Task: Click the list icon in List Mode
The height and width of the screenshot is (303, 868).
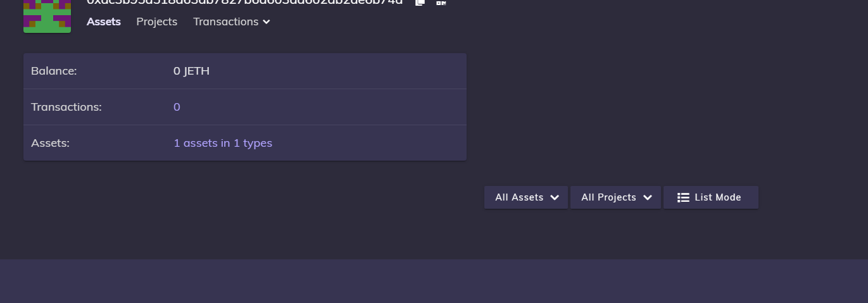Action: pyautogui.click(x=683, y=197)
